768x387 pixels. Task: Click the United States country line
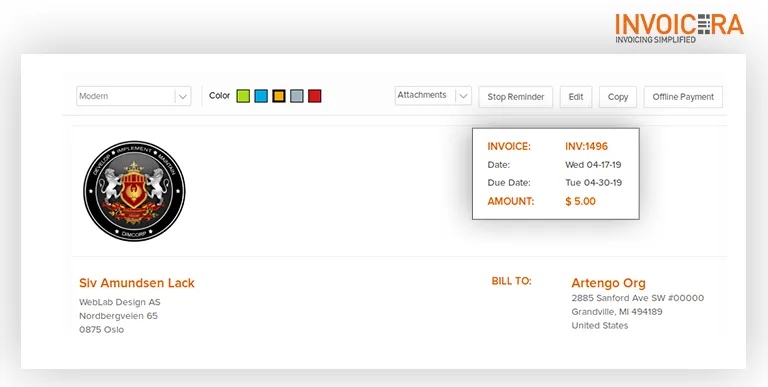[600, 325]
